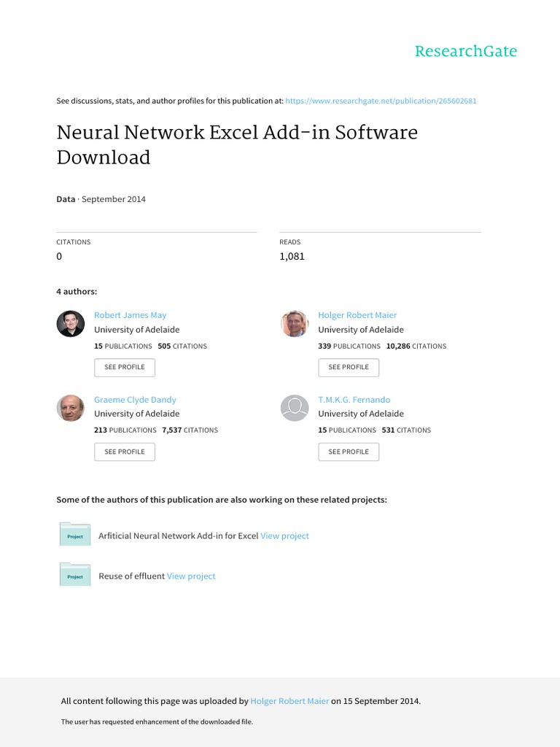View project for Neural Network Add-in
This screenshot has height=747, width=560.
click(284, 535)
